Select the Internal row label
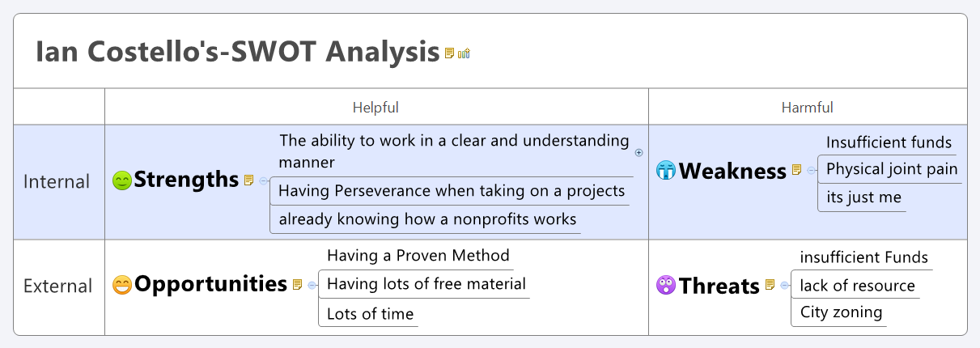Viewport: 980px width, 348px height. (57, 181)
